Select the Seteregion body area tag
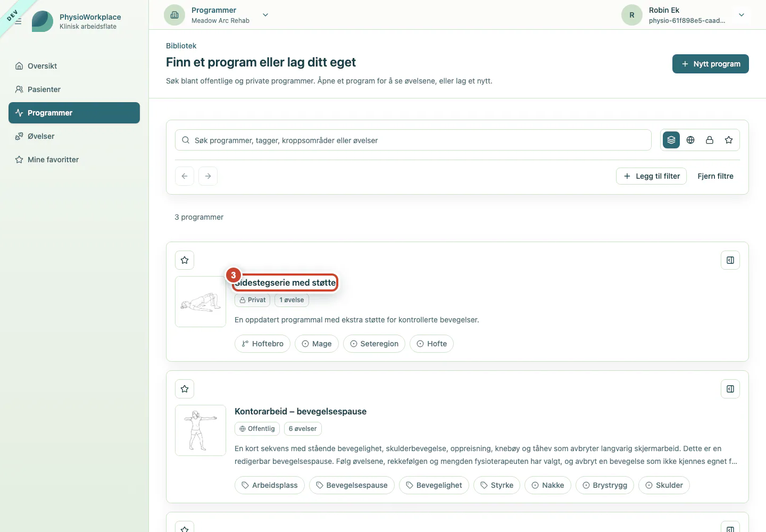The width and height of the screenshot is (766, 532). pyautogui.click(x=374, y=344)
